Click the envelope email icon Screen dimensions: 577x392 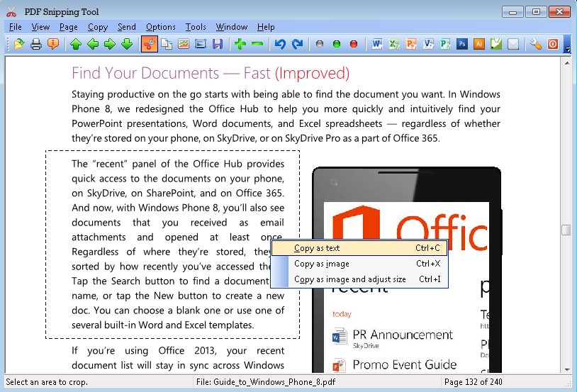pyautogui.click(x=513, y=44)
